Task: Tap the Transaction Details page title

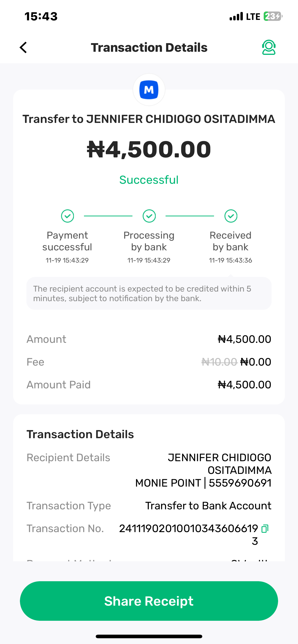Action: click(x=149, y=47)
